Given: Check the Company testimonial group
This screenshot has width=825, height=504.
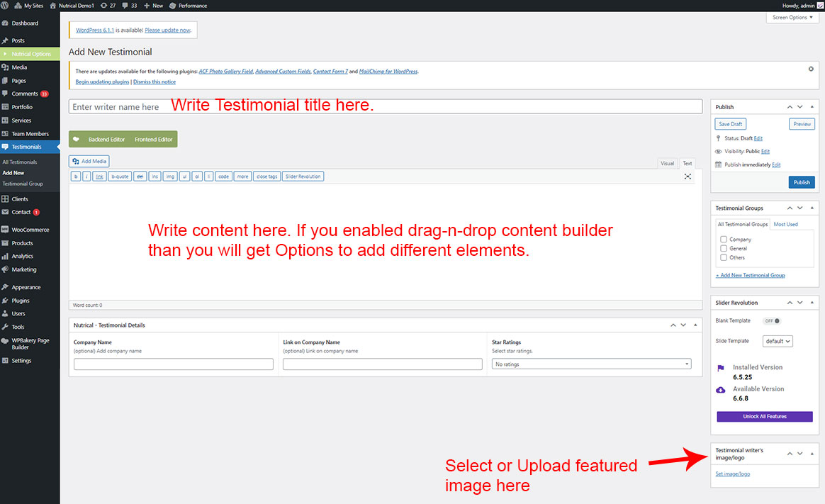Looking at the screenshot, I should tap(724, 240).
